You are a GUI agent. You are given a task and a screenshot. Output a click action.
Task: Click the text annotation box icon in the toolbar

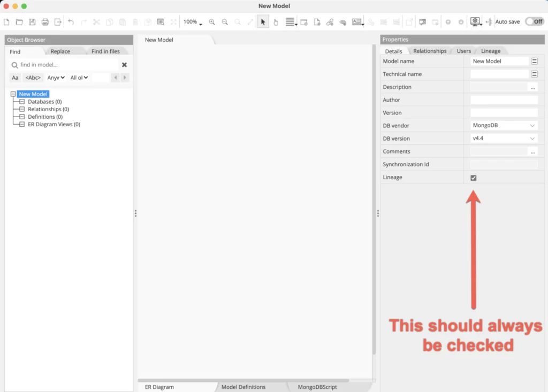click(357, 22)
